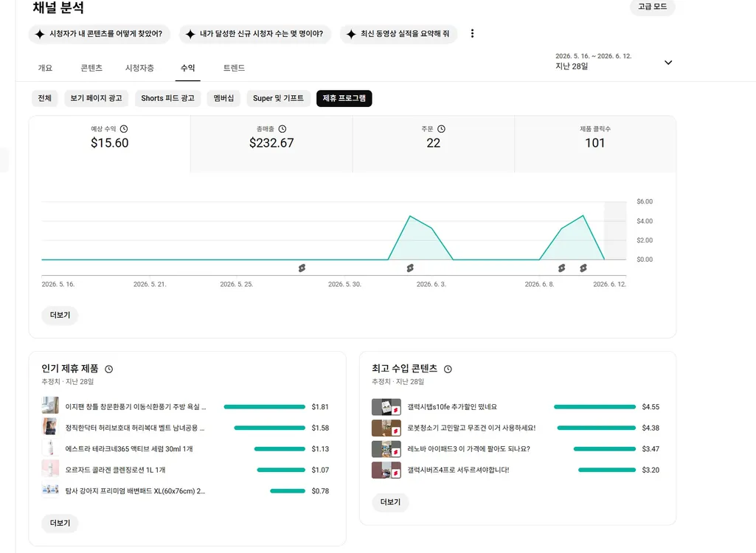The width and height of the screenshot is (756, 553).
Task: Click title 레노바 아이패드3 이 가격에 팔아도 되나요?
Action: (468, 449)
